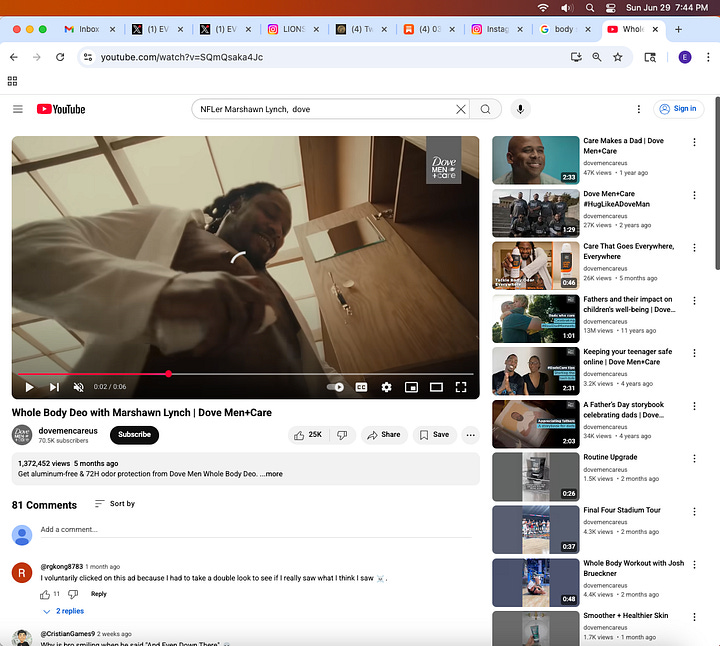720x646 pixels.
Task: Play the video with the play button
Action: click(x=29, y=387)
